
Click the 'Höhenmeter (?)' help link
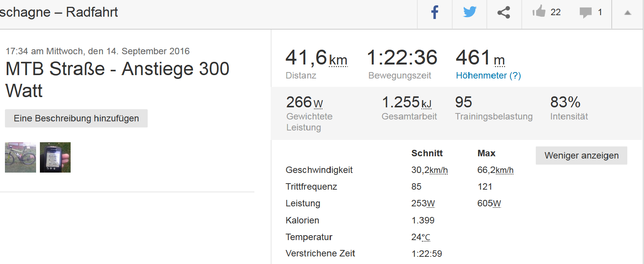pyautogui.click(x=488, y=75)
